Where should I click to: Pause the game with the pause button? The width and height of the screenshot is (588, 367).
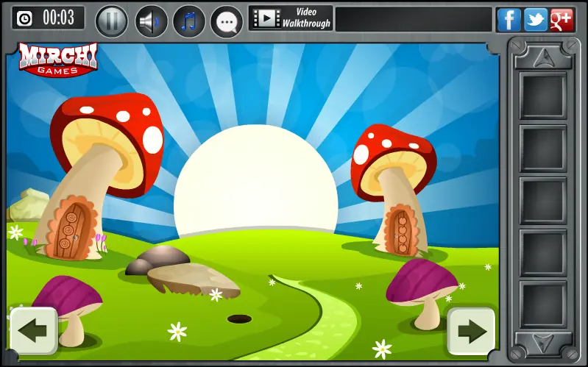pyautogui.click(x=112, y=21)
